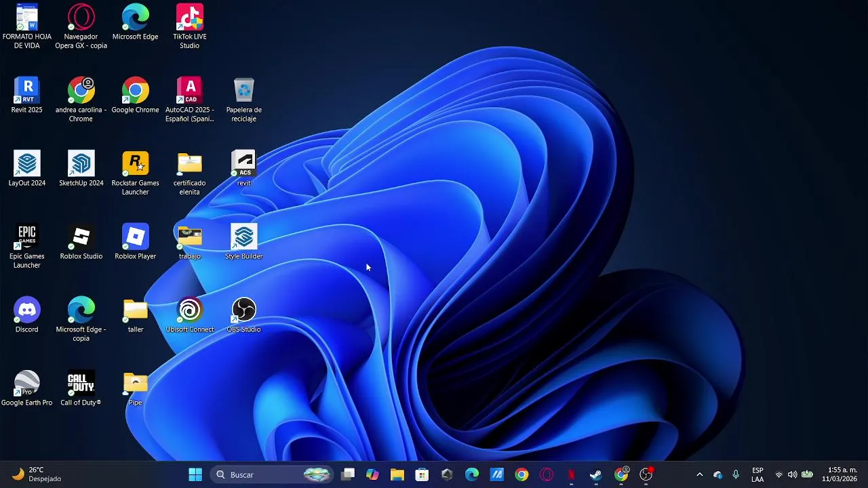Select the LayOut 2024 desktop icon

click(x=27, y=169)
